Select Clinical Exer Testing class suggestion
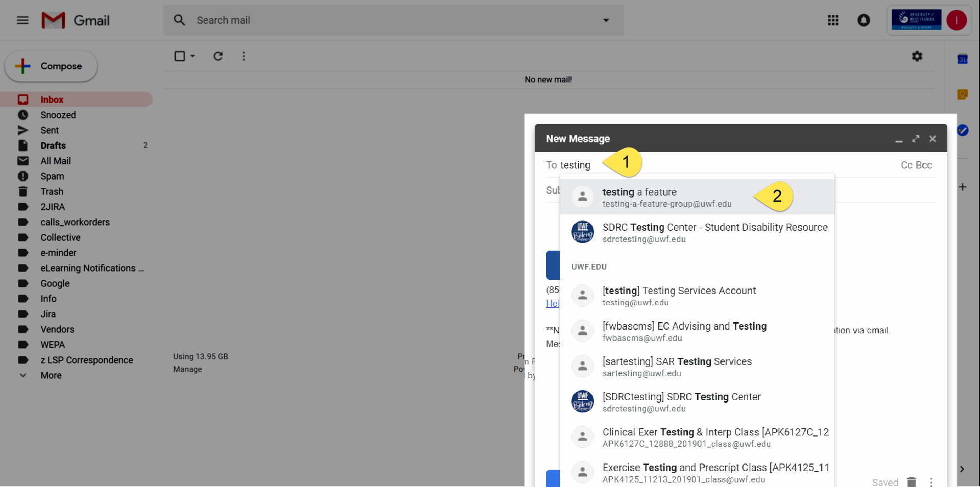The width and height of the screenshot is (980, 487). (697, 437)
